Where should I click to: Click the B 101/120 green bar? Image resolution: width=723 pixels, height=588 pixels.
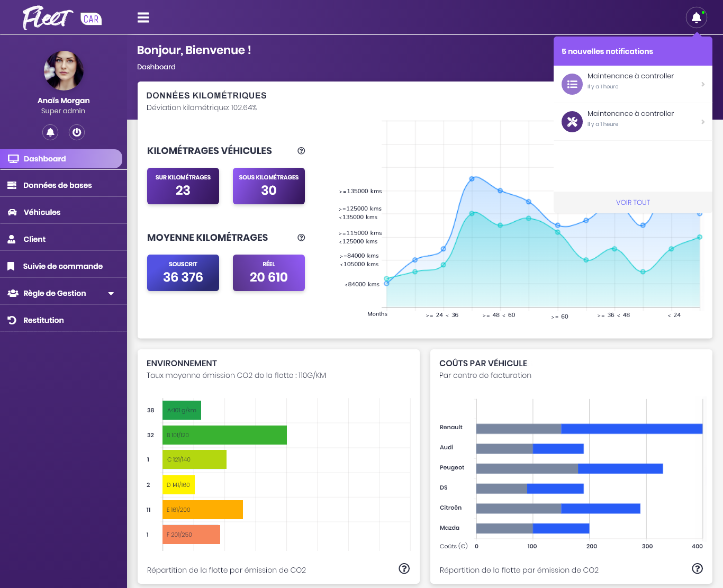click(x=224, y=435)
